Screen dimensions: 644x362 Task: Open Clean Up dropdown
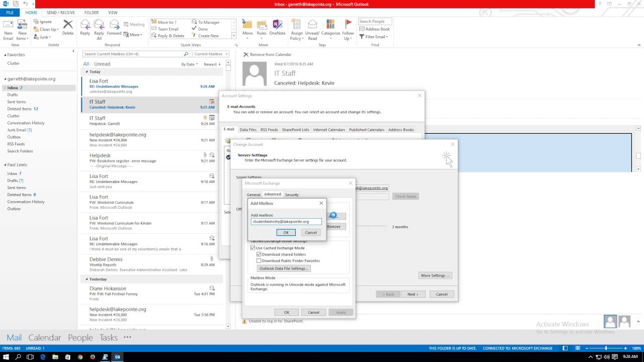pyautogui.click(x=46, y=29)
